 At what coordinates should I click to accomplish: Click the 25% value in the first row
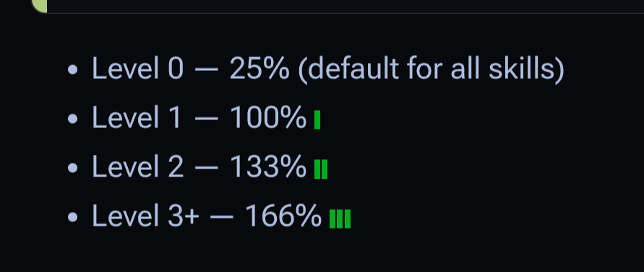tap(259, 69)
